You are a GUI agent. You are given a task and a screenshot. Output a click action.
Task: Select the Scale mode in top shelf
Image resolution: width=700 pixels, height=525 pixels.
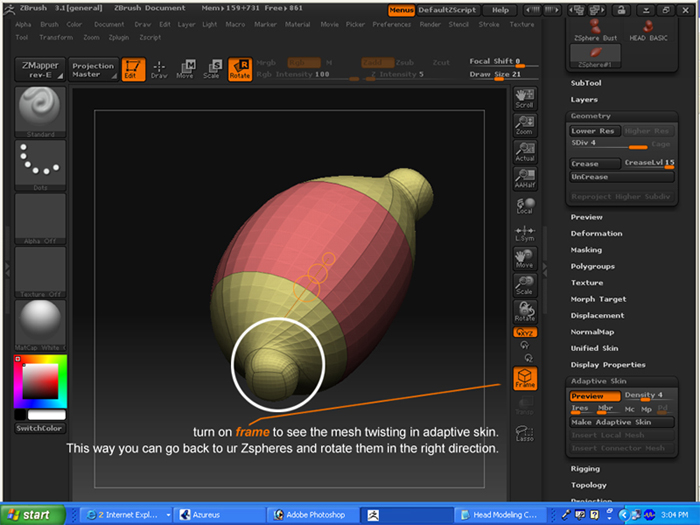click(212, 70)
